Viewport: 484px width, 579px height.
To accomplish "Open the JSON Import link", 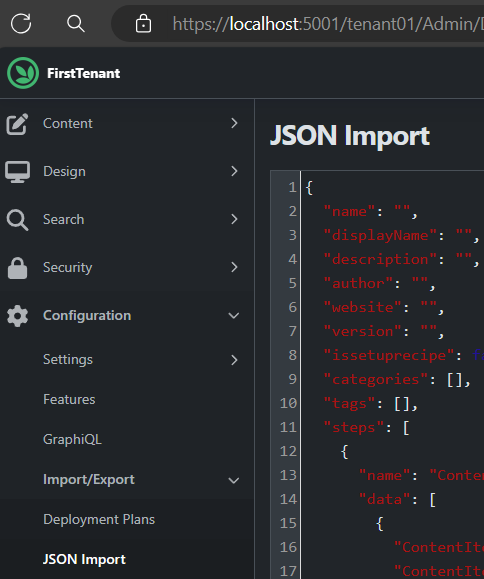I will click(x=85, y=559).
